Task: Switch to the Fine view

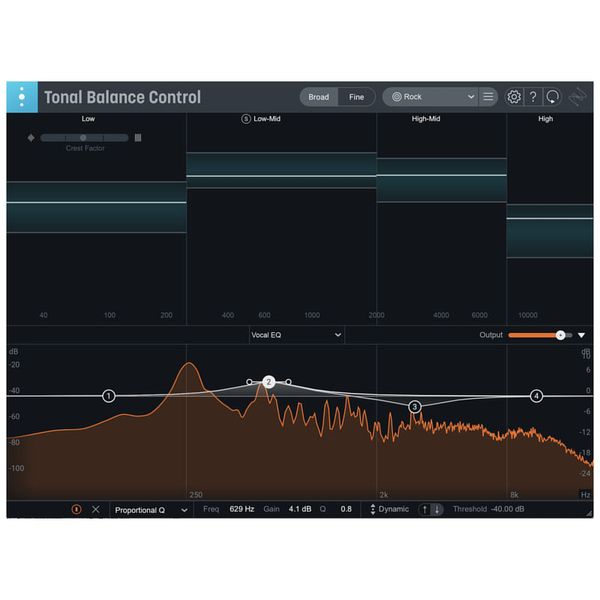Action: tap(356, 97)
